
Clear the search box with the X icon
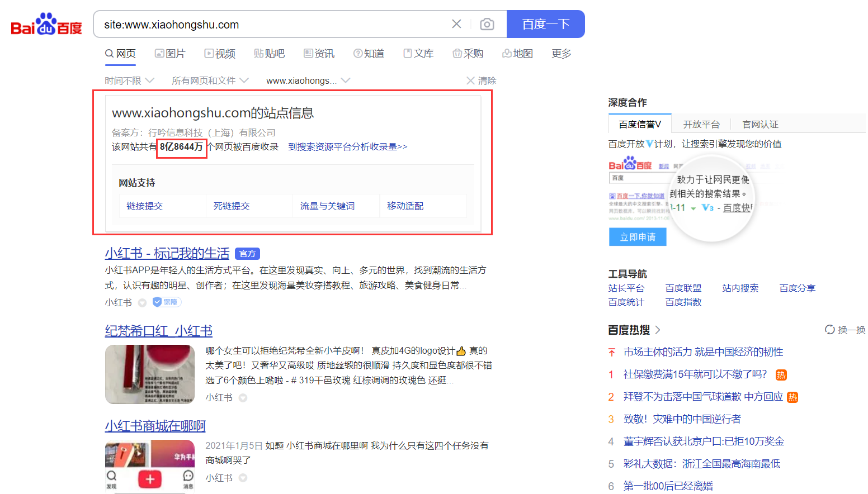(456, 23)
